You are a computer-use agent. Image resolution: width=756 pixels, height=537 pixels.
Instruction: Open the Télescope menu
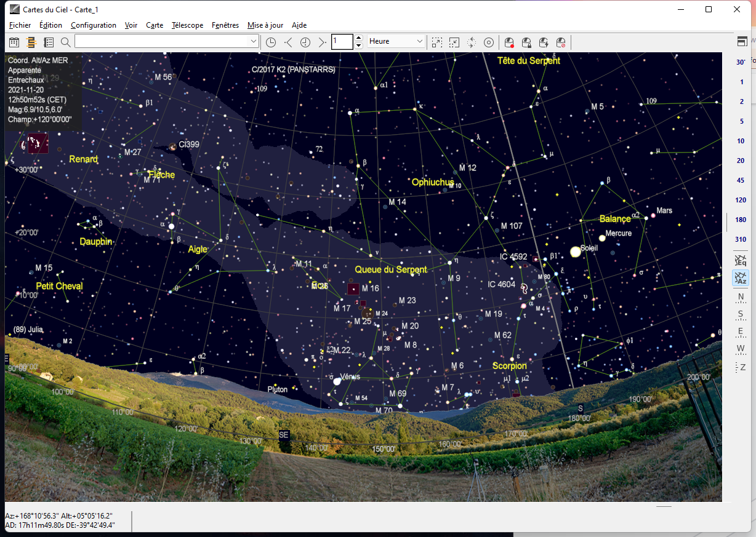coord(188,25)
